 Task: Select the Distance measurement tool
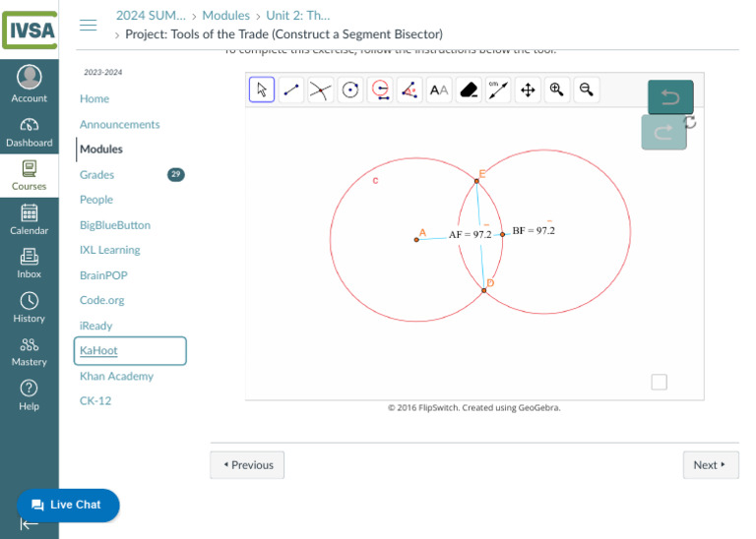click(x=498, y=90)
